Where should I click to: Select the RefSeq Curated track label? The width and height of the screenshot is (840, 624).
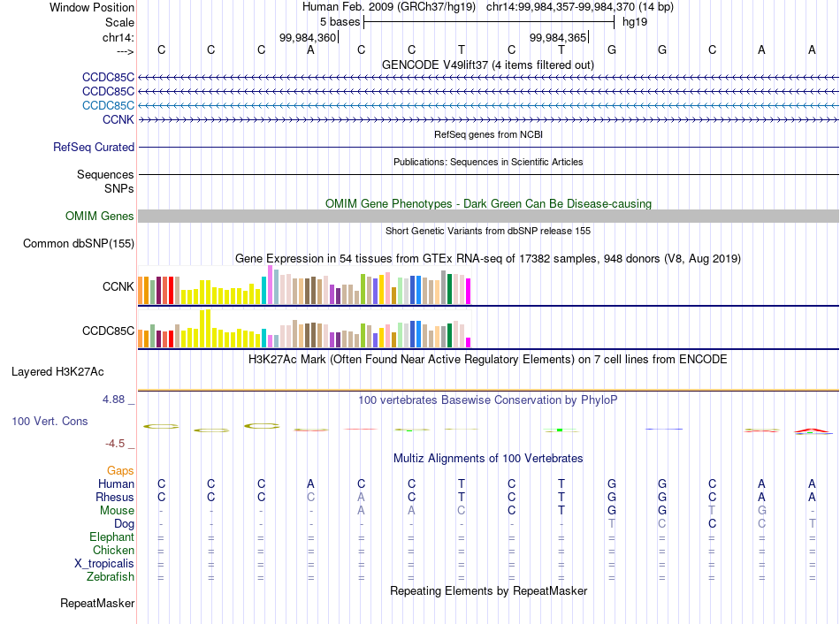(x=93, y=147)
